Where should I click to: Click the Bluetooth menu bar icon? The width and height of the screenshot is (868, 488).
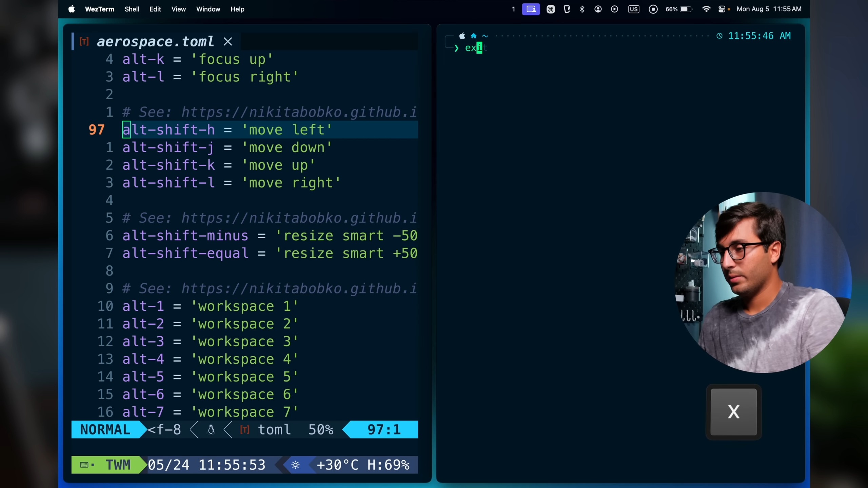582,9
